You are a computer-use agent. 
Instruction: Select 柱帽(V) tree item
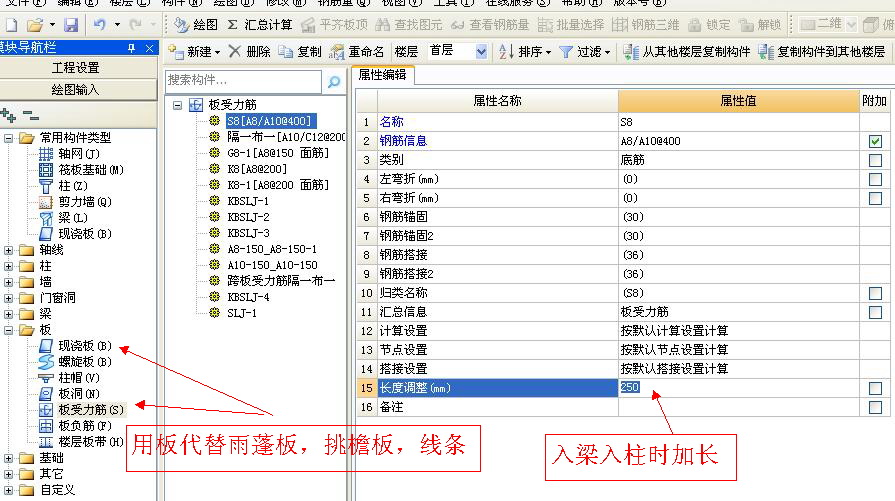tap(69, 377)
